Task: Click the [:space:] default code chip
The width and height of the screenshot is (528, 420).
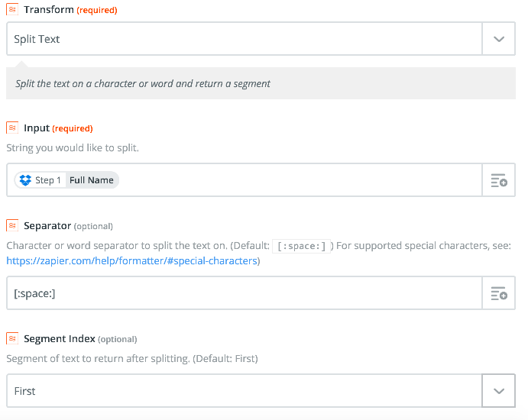Action: pyautogui.click(x=301, y=246)
